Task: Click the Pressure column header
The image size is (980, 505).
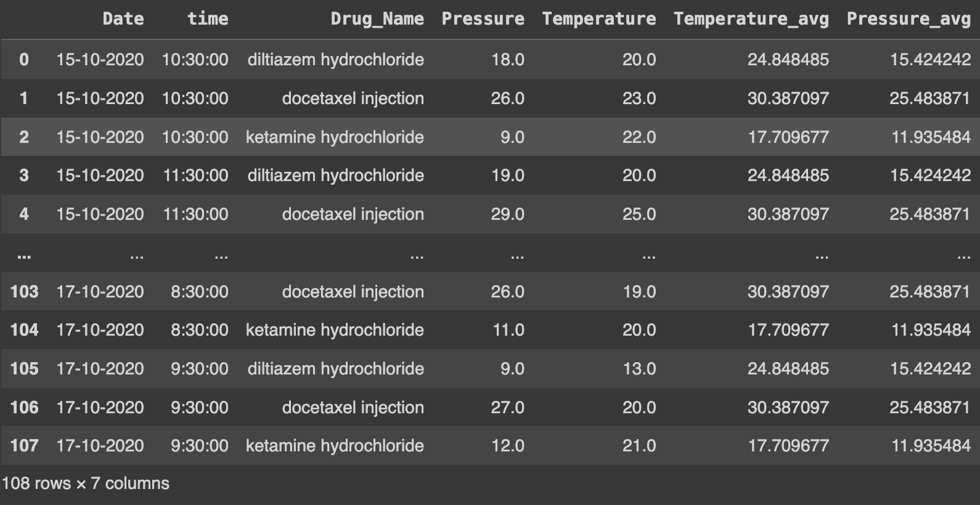Action: coord(483,19)
